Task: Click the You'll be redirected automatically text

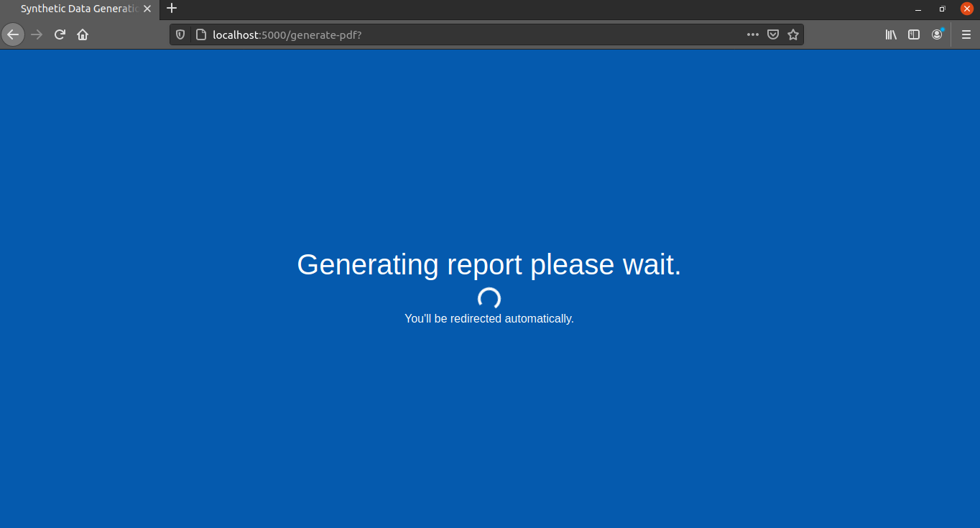Action: [x=489, y=318]
